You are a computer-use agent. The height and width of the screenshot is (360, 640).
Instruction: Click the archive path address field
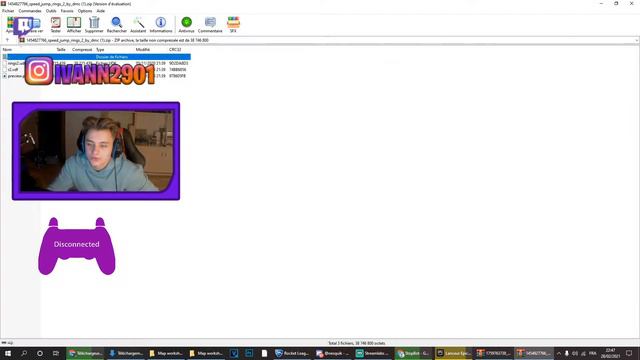[327, 40]
